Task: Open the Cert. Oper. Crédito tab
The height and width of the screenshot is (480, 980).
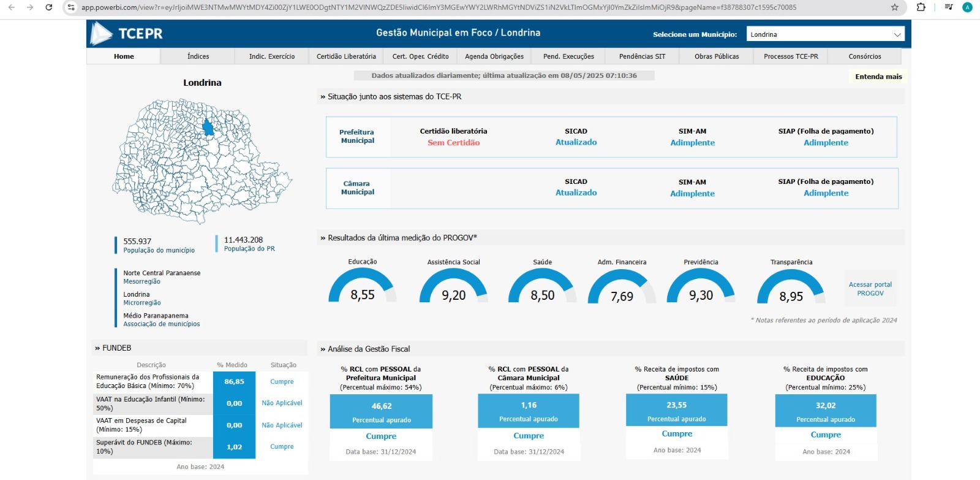Action: point(420,56)
